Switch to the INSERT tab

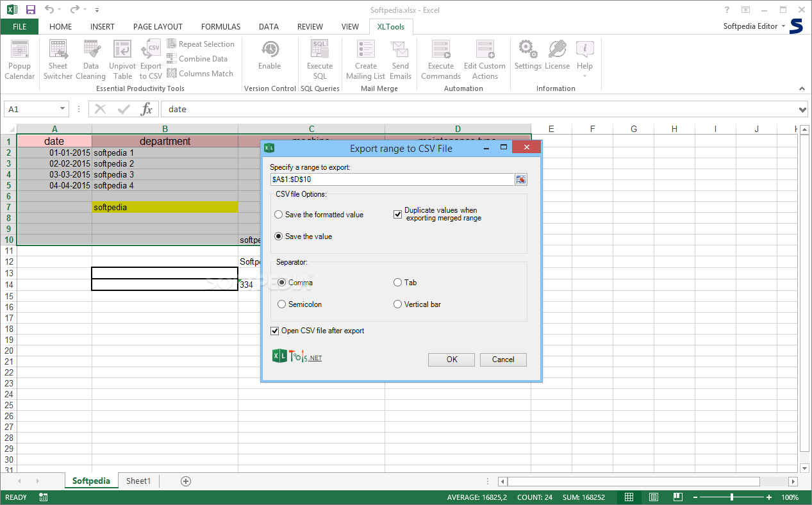tap(103, 27)
